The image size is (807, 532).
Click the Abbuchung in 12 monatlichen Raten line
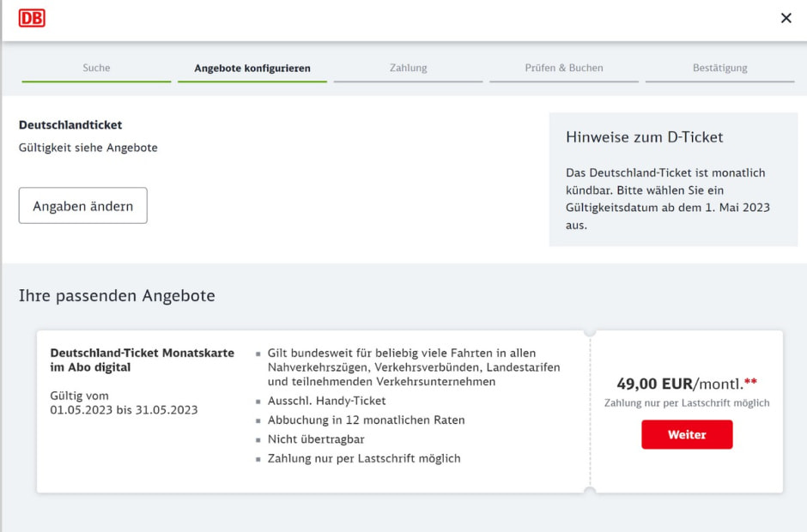pos(366,420)
